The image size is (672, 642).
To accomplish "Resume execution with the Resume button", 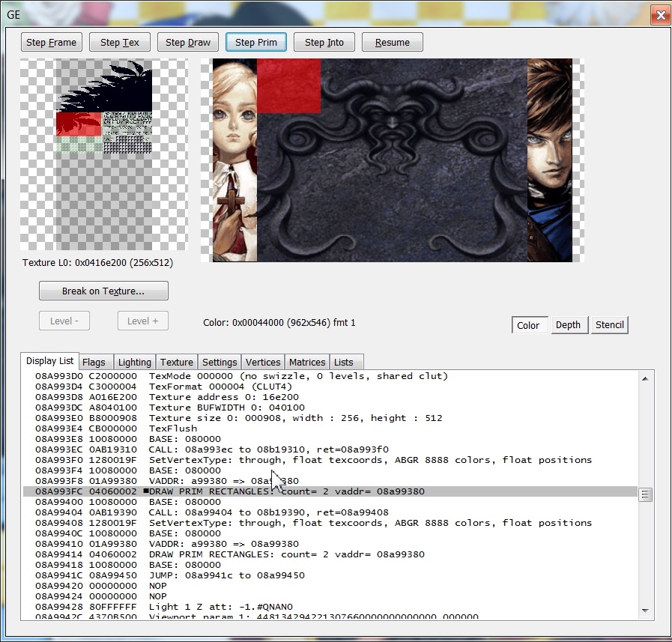I will click(393, 42).
